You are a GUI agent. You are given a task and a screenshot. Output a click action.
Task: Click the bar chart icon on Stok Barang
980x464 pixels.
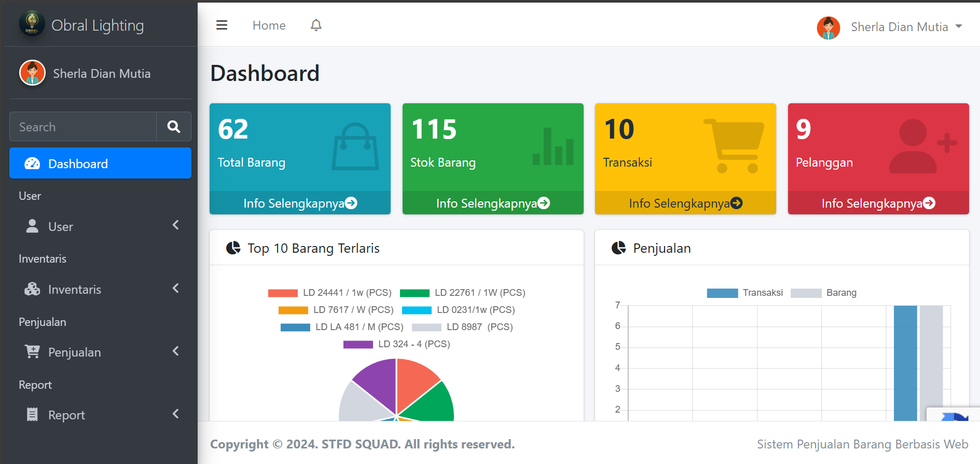pos(553,147)
